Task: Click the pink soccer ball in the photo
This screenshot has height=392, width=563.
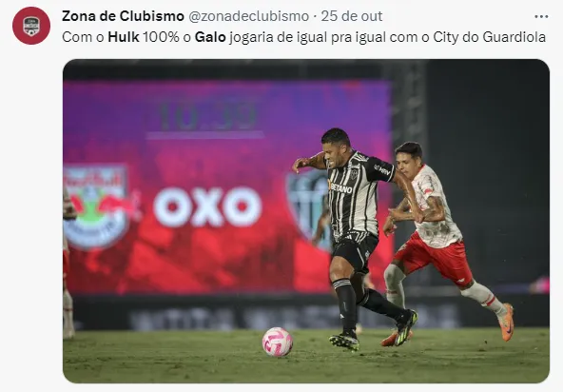Action: point(277,342)
